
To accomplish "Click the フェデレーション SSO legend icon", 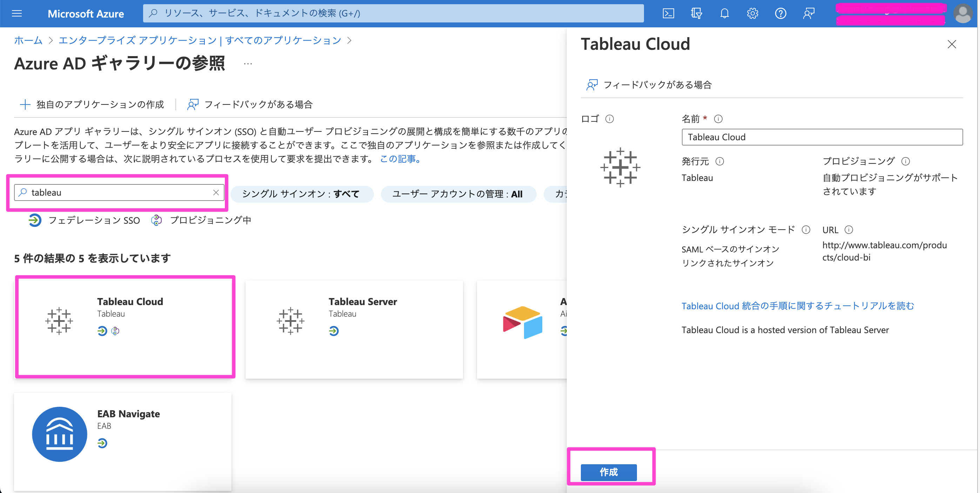I will [x=35, y=220].
